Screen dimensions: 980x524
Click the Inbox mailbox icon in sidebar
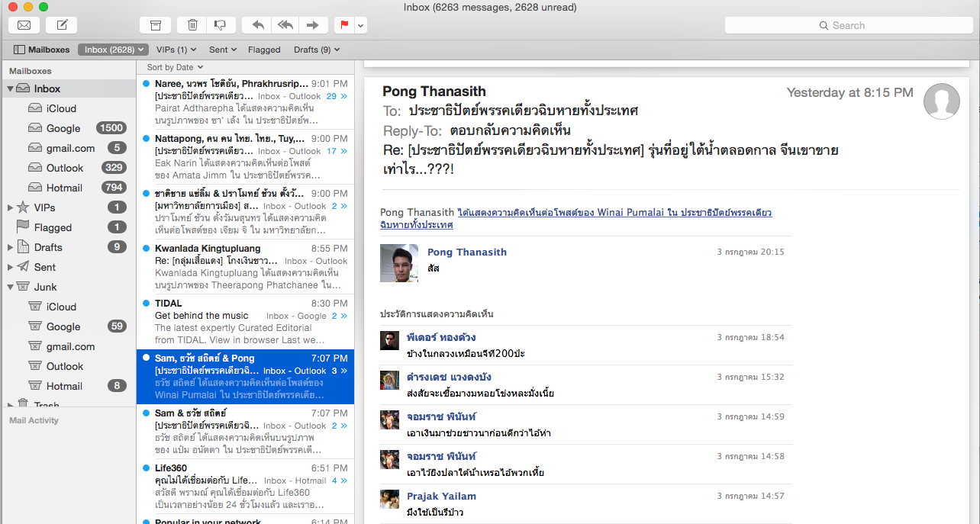click(23, 88)
